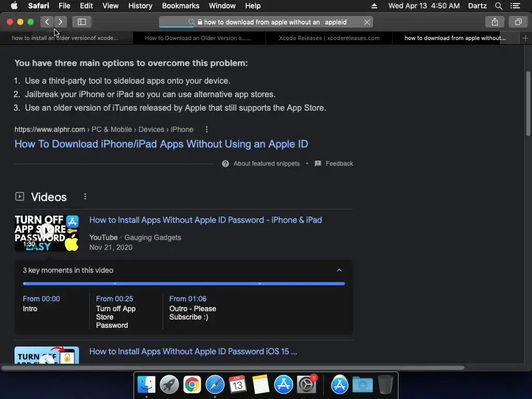This screenshot has height=399, width=532.
Task: Switch to 'How to Download an Older Version' tab
Action: click(198, 38)
